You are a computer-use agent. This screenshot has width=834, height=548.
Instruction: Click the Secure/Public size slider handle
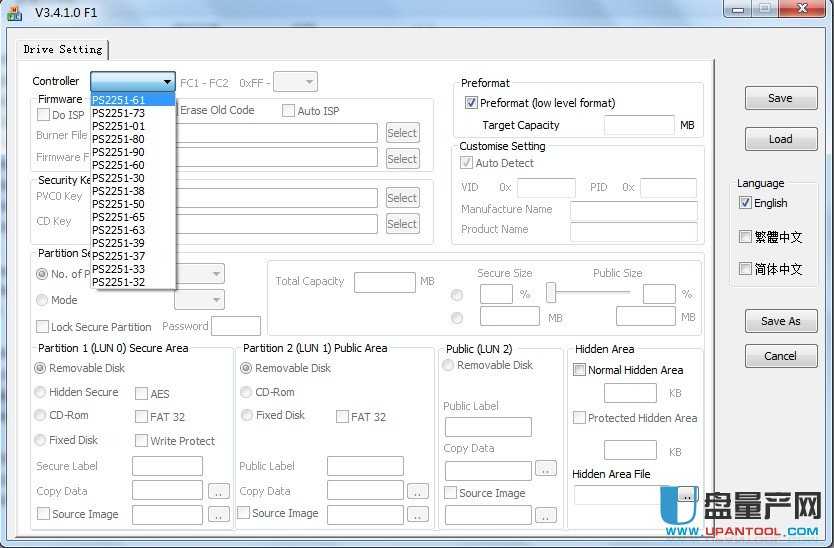pos(550,293)
